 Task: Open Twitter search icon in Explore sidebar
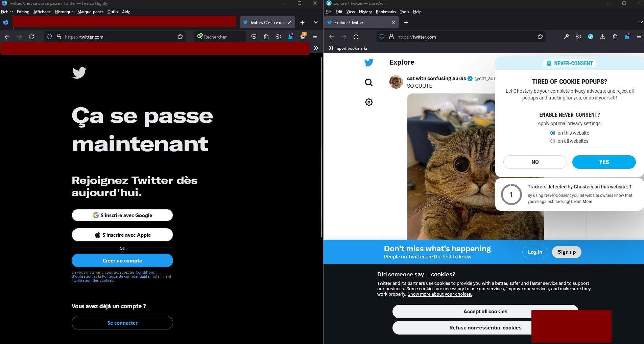tap(369, 83)
